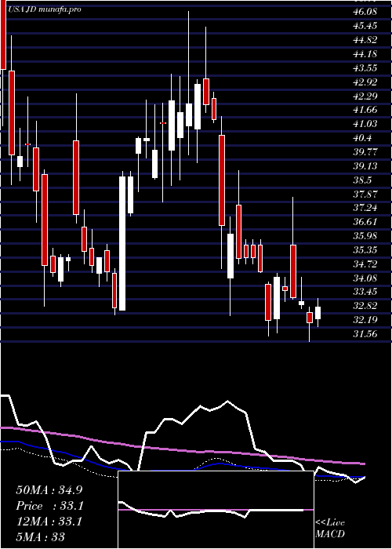Select the 35.98 price axis label
This screenshot has width=392, height=549.
point(365,235)
